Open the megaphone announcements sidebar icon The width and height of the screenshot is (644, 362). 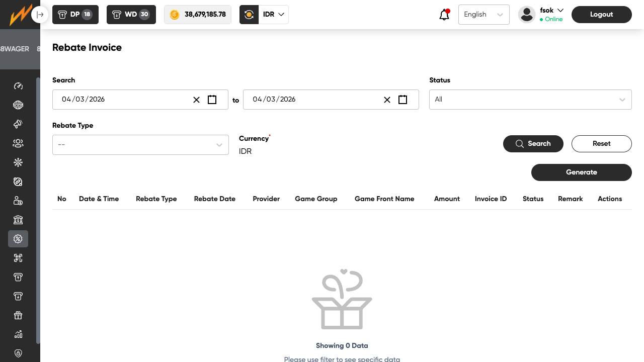pyautogui.click(x=18, y=124)
